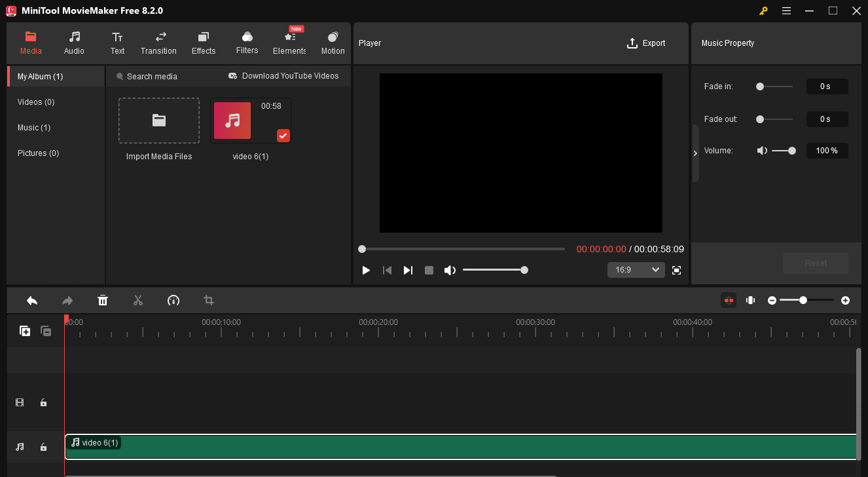Open the Speed control icon
The image size is (868, 477).
coord(173,300)
